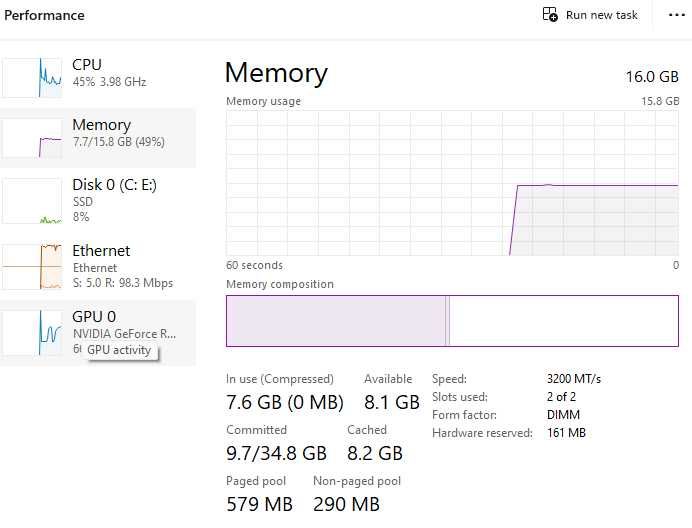Screen dimensions: 692x528
Task: Click the Performance page heading
Action: pyautogui.click(x=45, y=16)
